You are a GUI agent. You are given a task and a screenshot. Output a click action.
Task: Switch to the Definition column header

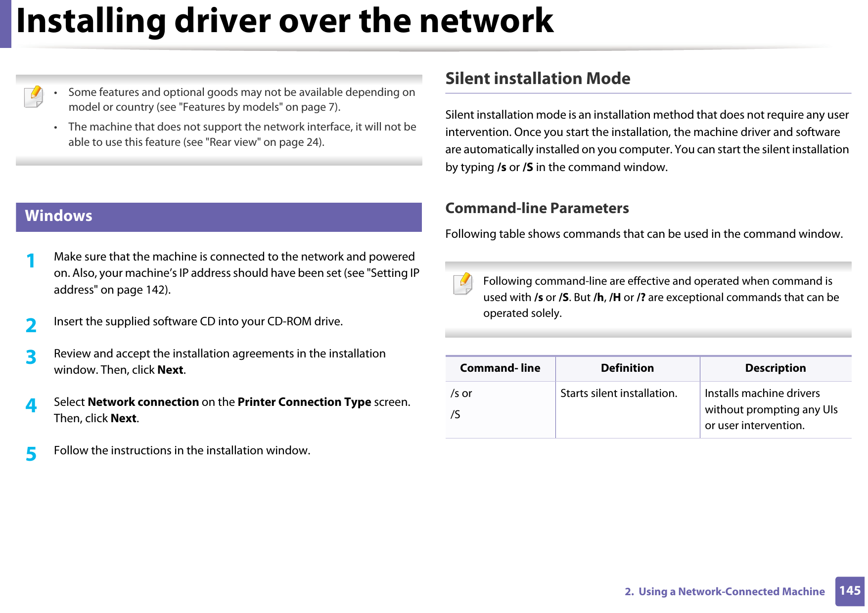[x=627, y=368]
